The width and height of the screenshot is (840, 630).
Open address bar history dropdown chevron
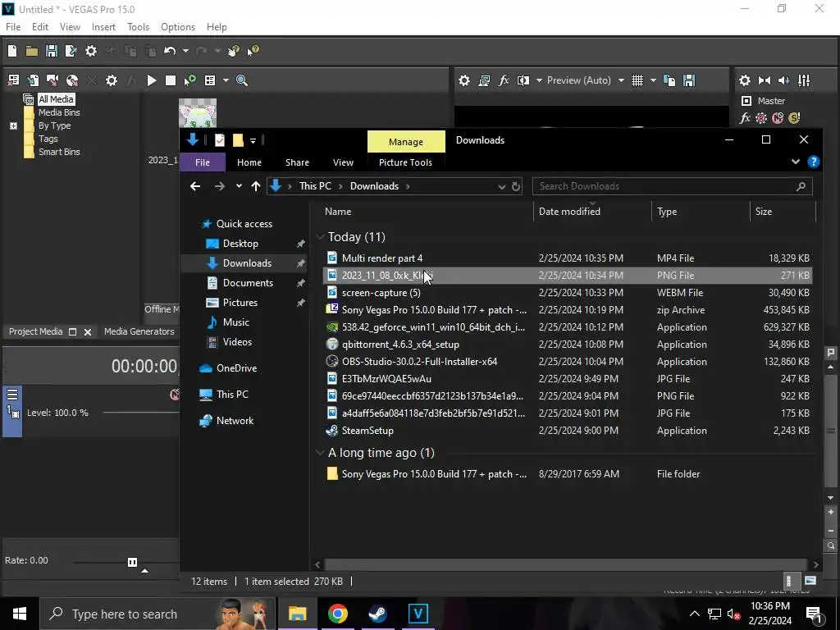click(501, 186)
